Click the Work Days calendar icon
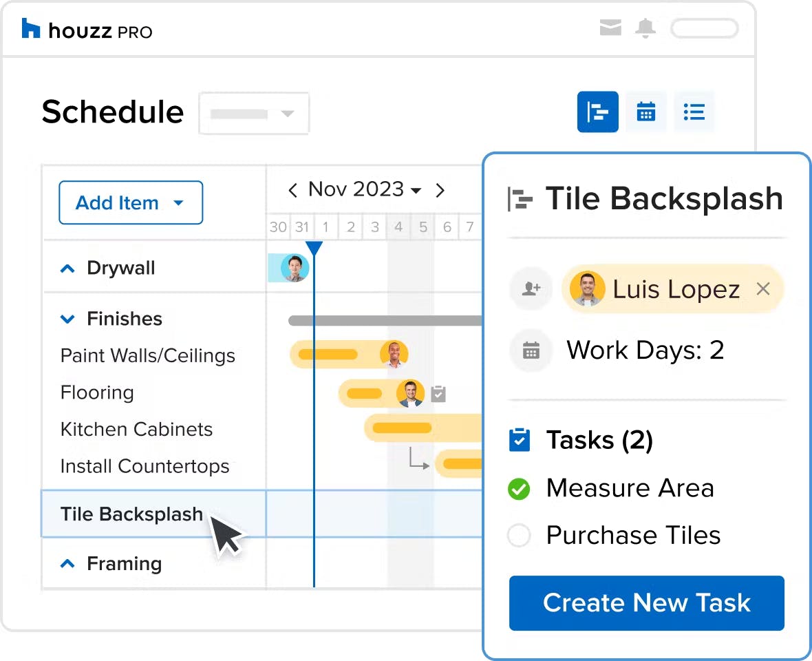The width and height of the screenshot is (812, 661). (531, 350)
